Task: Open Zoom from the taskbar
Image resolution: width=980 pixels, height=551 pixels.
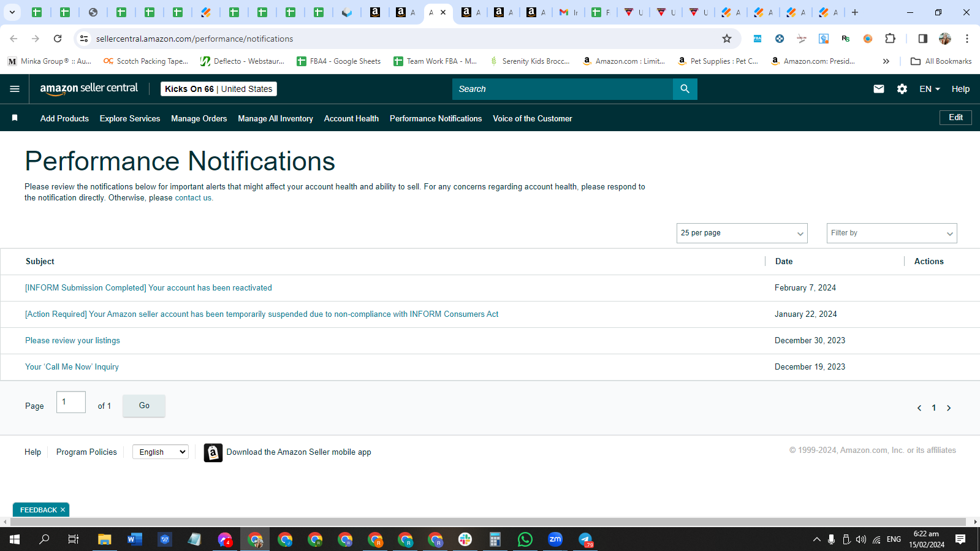Action: tap(555, 539)
